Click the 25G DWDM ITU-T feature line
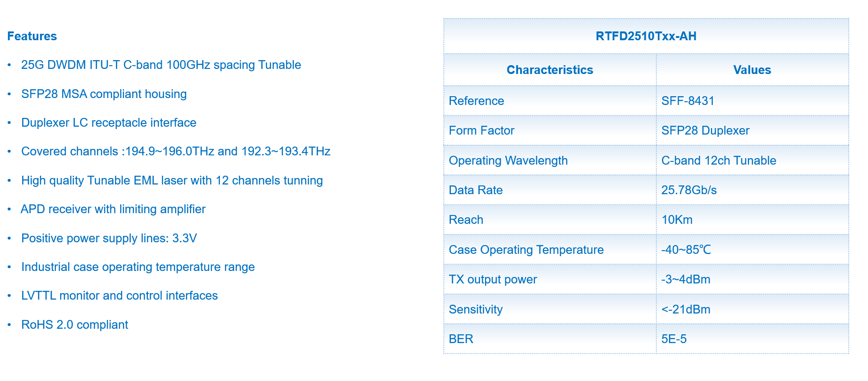 point(161,65)
